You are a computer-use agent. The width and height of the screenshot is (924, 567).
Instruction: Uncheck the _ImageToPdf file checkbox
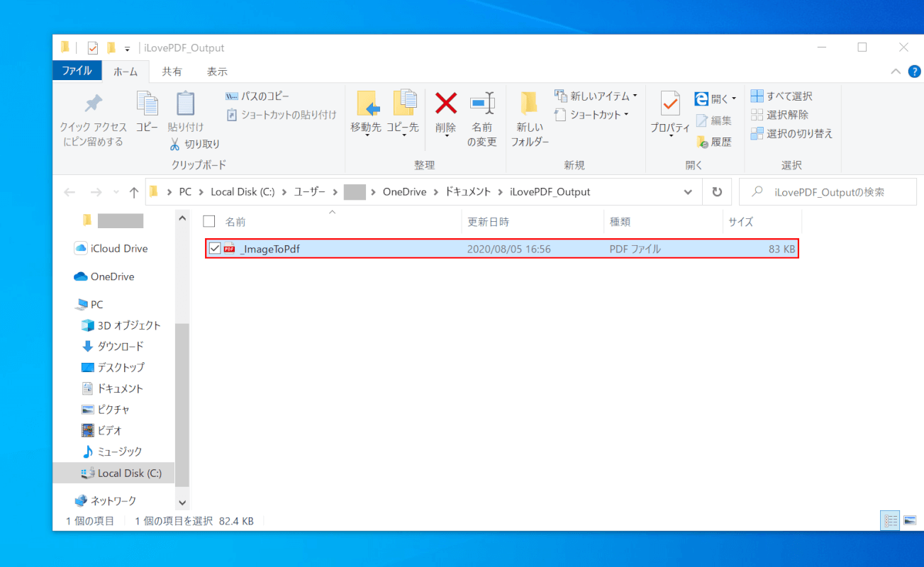tap(215, 248)
